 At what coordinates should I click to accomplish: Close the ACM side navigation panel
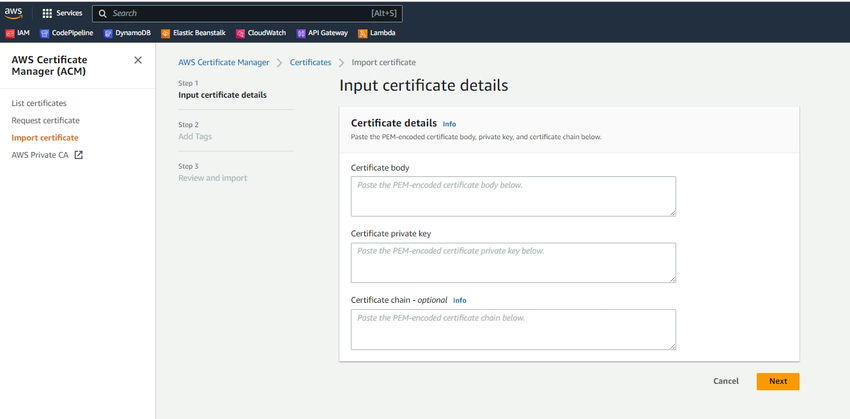tap(138, 60)
